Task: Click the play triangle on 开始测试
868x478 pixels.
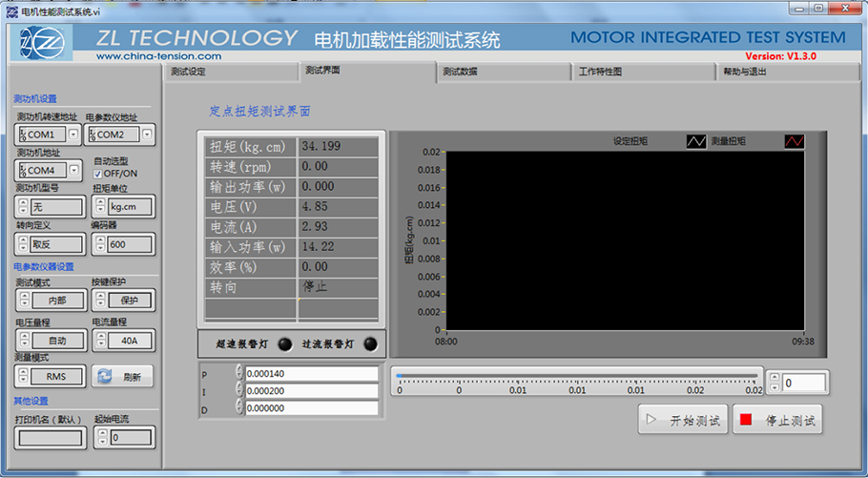Action: 651,420
